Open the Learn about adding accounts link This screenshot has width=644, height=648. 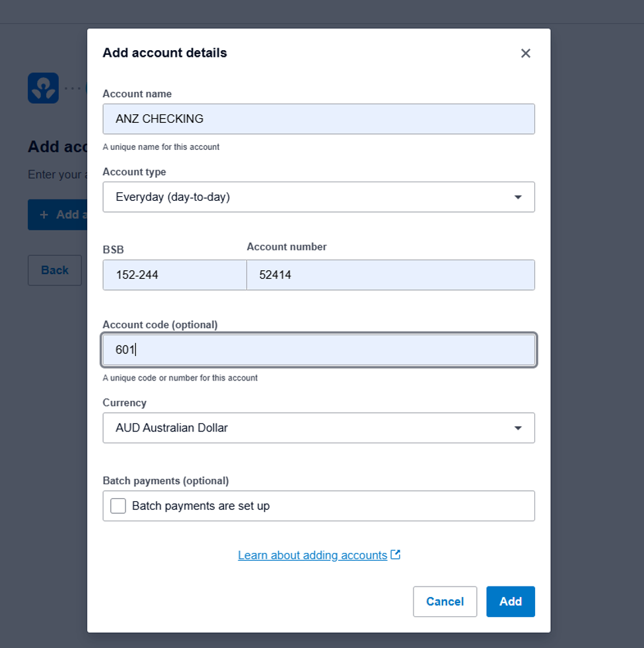312,555
